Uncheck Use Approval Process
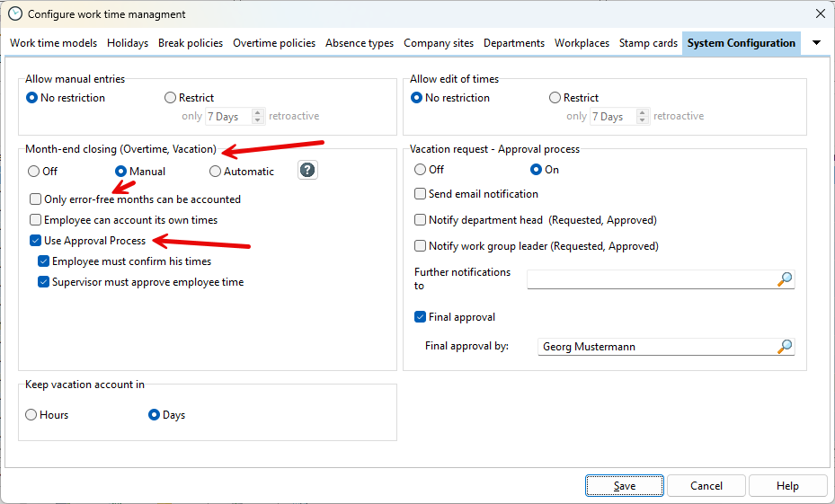 [36, 241]
